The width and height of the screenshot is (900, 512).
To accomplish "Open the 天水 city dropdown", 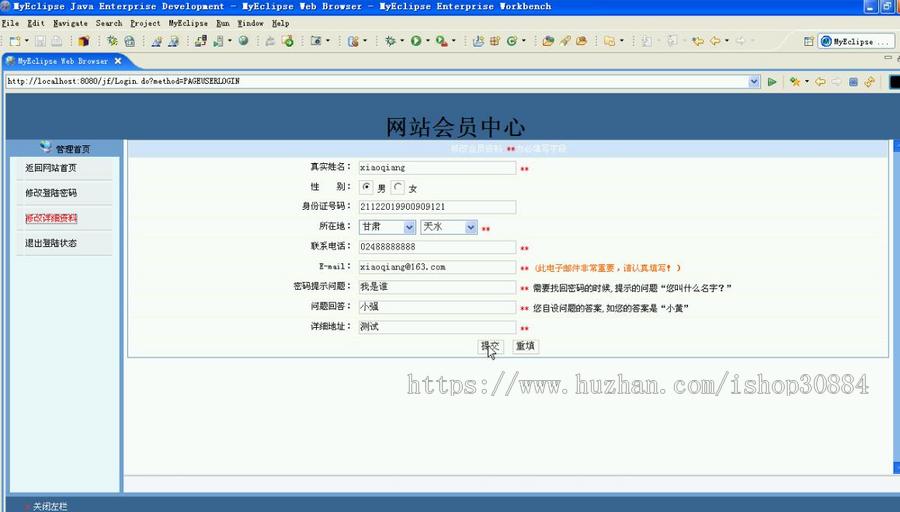I will pyautogui.click(x=449, y=227).
